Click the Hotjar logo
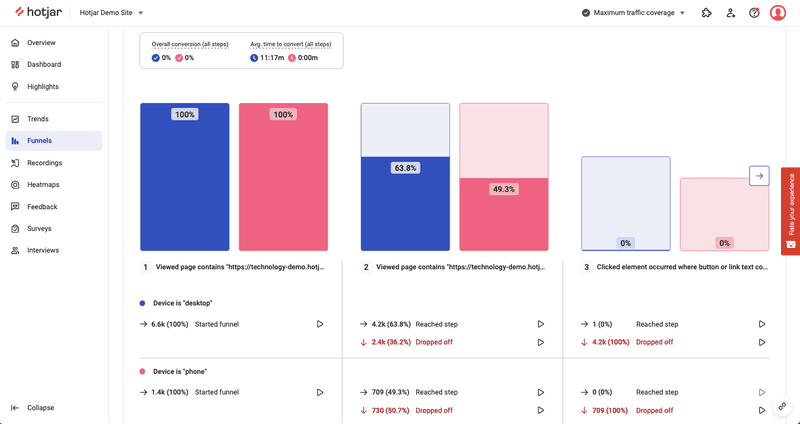Viewport: 800px width, 424px height. (x=39, y=13)
